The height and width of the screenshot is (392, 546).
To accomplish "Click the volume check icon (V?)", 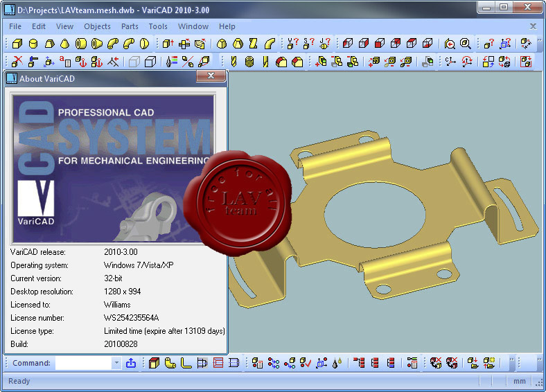I will pyautogui.click(x=292, y=44).
